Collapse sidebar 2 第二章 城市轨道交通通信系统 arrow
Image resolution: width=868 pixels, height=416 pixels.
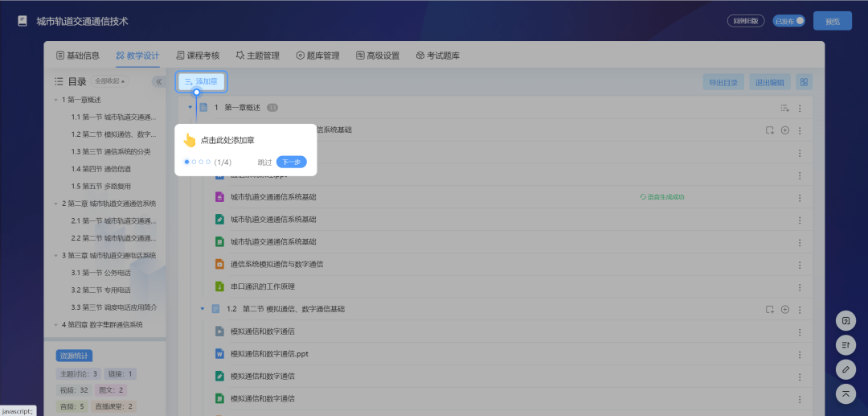pyautogui.click(x=56, y=204)
